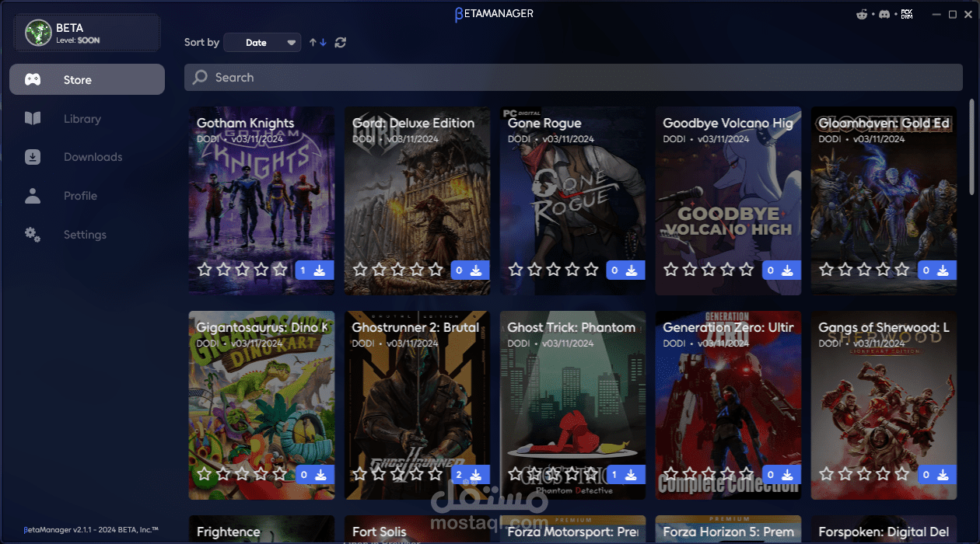
Task: Click the Generation Zero title text
Action: 728,328
